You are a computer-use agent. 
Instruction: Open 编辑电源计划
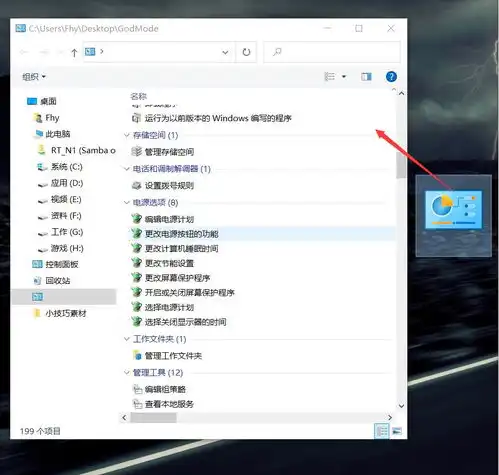tap(163, 219)
